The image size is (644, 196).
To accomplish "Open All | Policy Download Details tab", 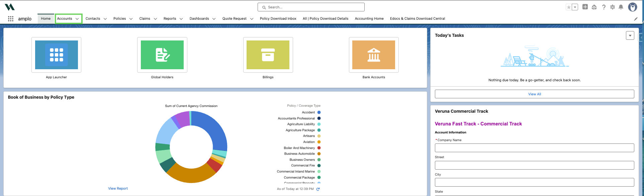I will [x=326, y=19].
